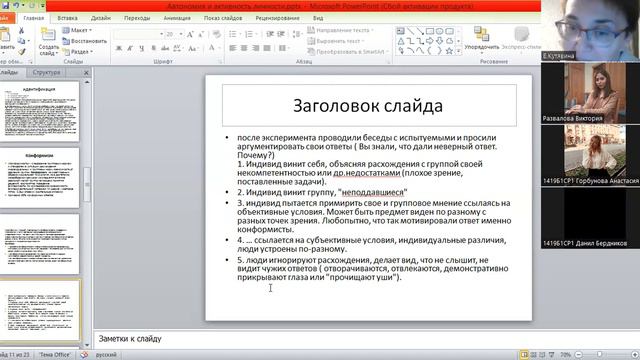Toggle text shadow formatting

pos(153,48)
